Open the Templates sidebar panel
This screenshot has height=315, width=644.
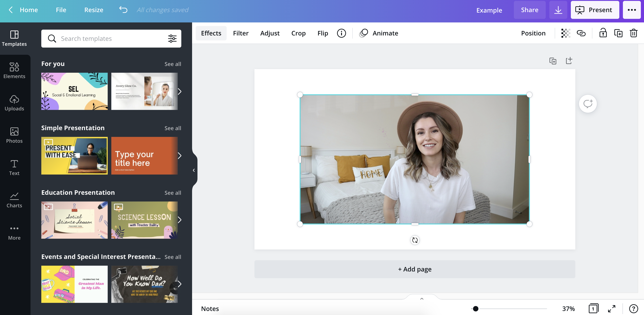(14, 38)
